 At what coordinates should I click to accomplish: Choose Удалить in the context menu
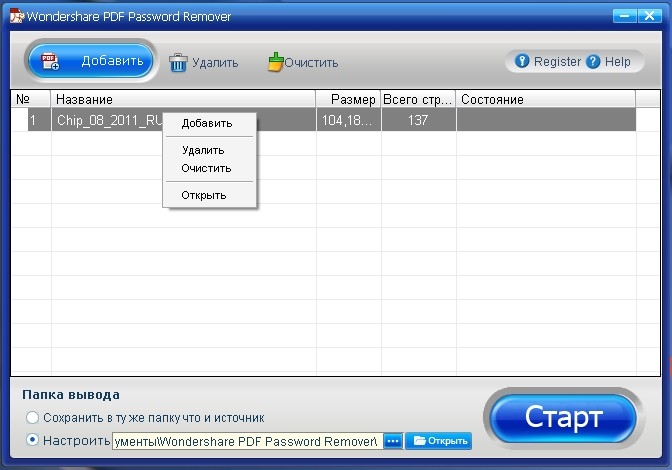203,150
